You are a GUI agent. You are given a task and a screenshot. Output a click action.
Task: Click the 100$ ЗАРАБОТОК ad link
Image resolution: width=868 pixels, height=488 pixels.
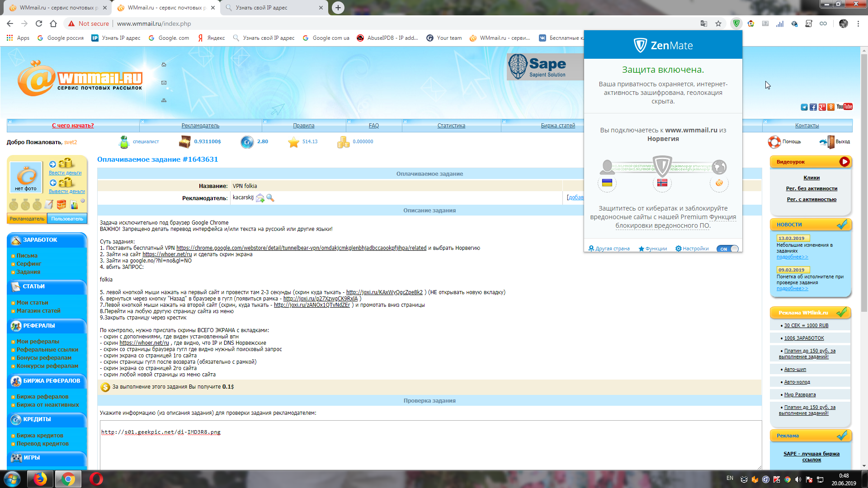coord(804,338)
